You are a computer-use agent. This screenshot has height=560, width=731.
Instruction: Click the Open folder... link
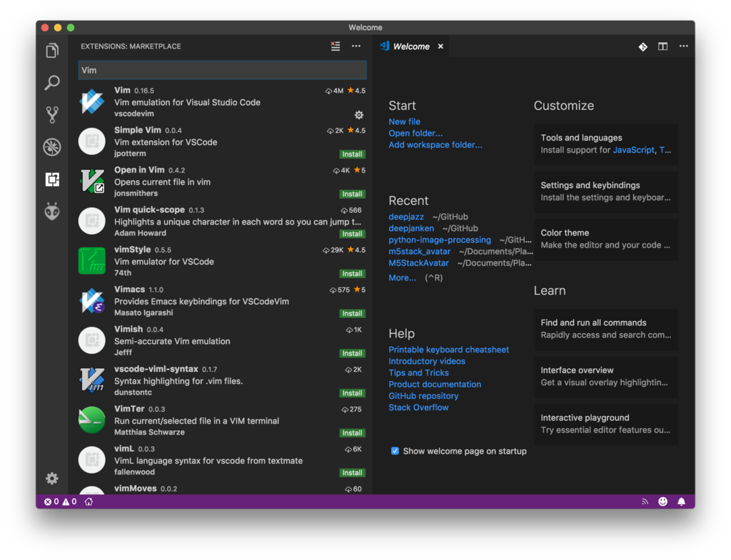415,133
